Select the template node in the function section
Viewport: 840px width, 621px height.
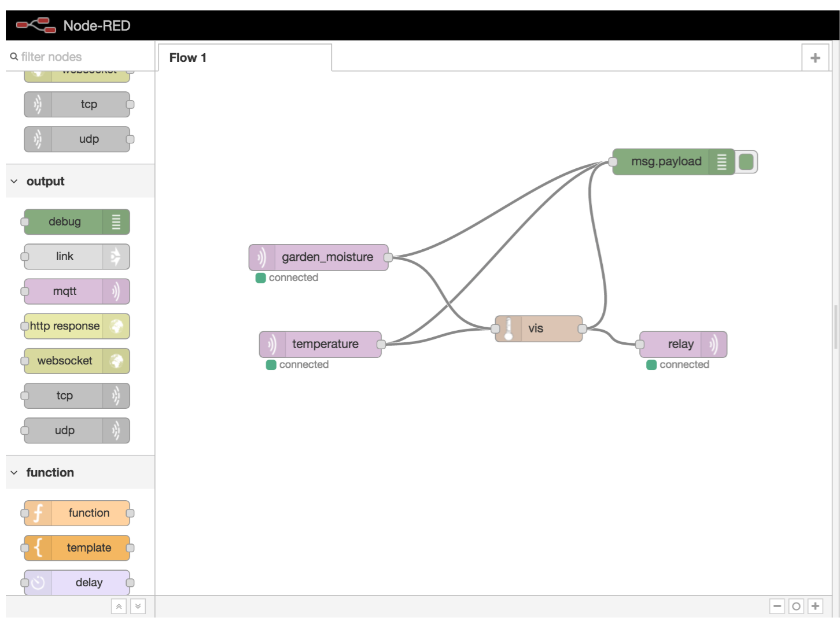tap(77, 548)
